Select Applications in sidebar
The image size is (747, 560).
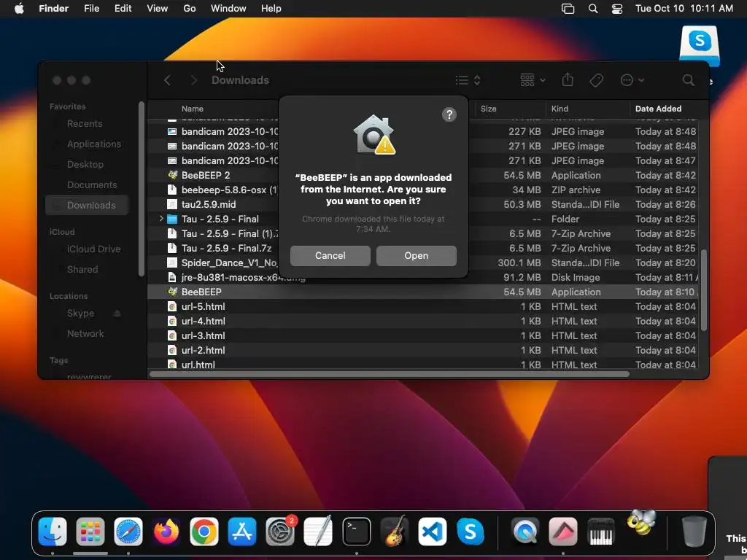87,144
